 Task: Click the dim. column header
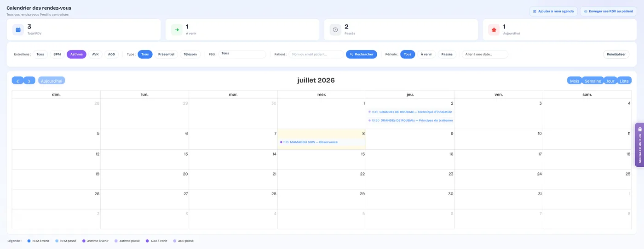click(x=56, y=95)
